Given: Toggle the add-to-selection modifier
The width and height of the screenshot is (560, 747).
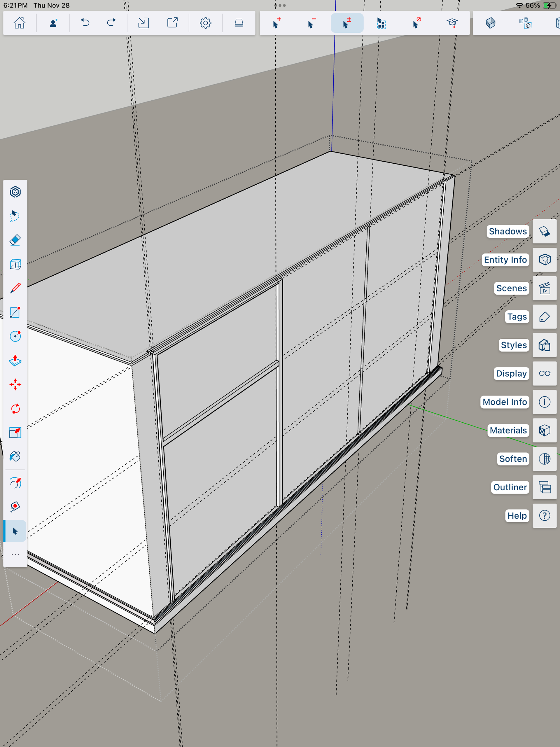Looking at the screenshot, I should [x=276, y=23].
